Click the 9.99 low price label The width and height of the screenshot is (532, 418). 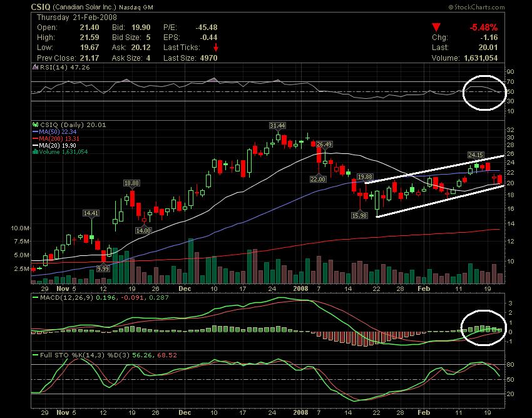pyautogui.click(x=103, y=268)
